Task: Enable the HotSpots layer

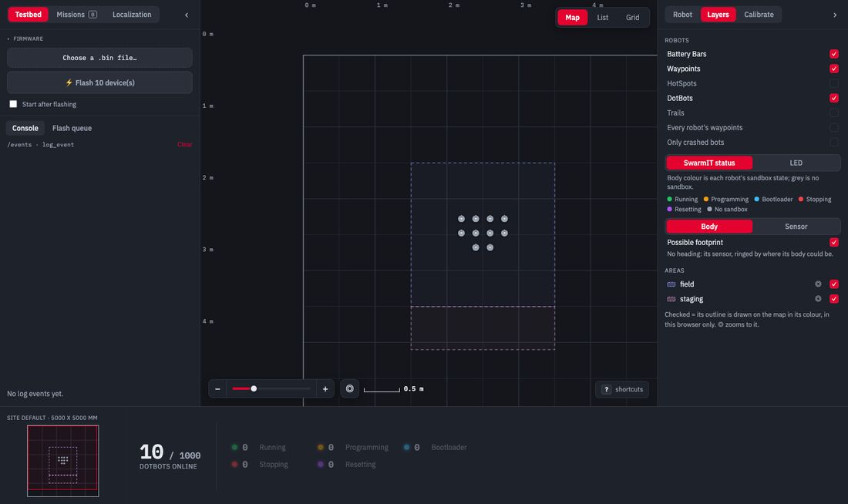Action: [x=834, y=83]
